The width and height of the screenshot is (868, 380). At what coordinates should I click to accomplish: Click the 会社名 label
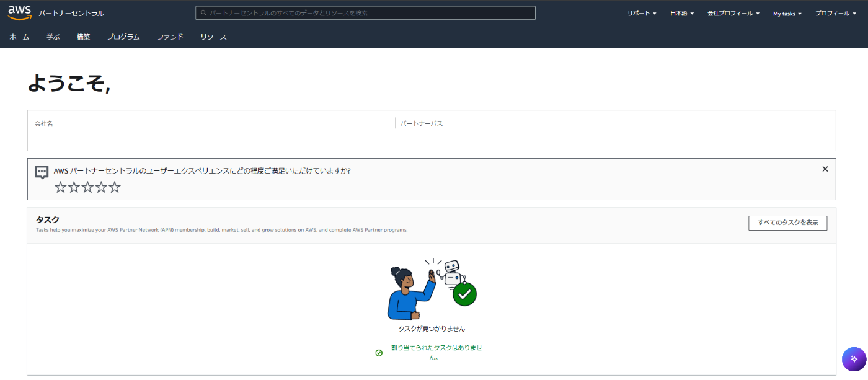click(44, 124)
